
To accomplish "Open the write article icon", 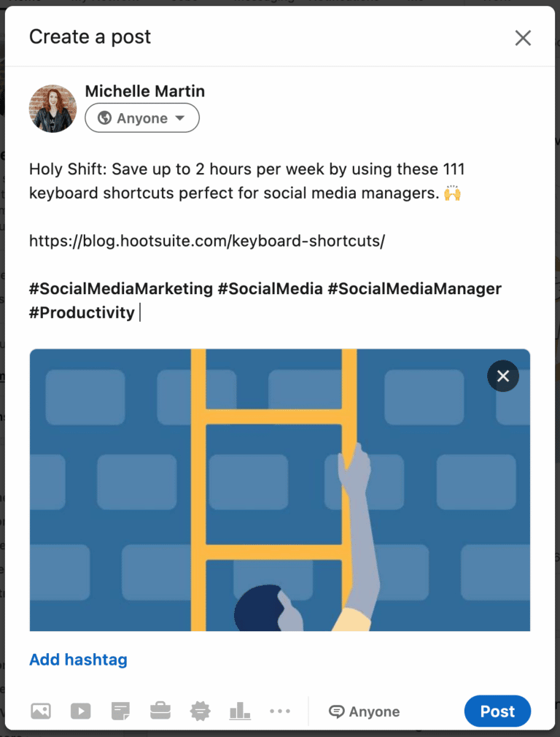I will tap(120, 711).
